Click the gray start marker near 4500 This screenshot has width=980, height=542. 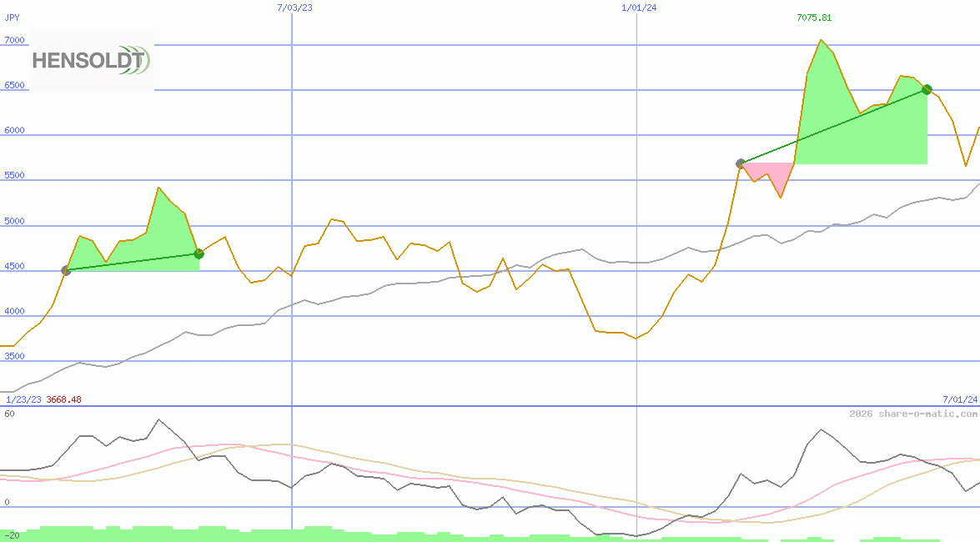[66, 270]
